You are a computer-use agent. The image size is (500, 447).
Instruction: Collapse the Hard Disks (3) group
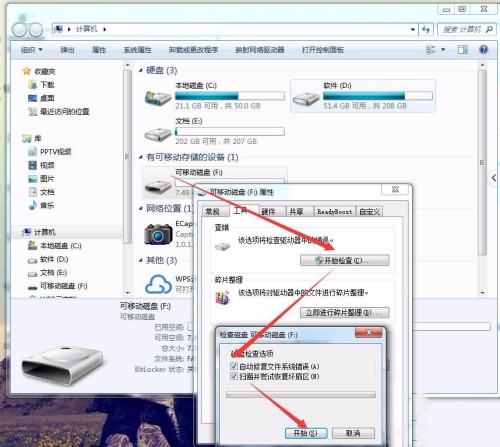pos(141,70)
